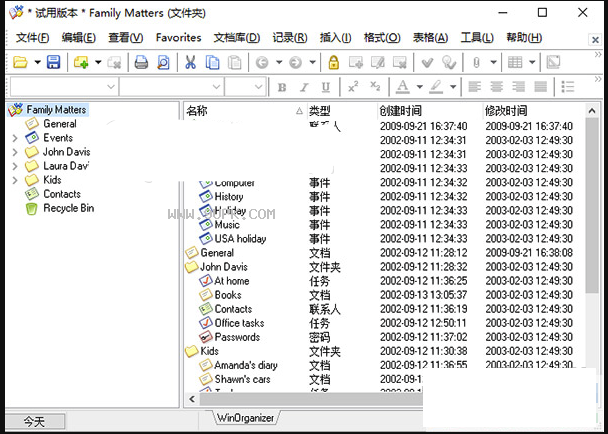This screenshot has height=434, width=608.
Task: Open Print Preview from the toolbar
Action: coord(163,62)
